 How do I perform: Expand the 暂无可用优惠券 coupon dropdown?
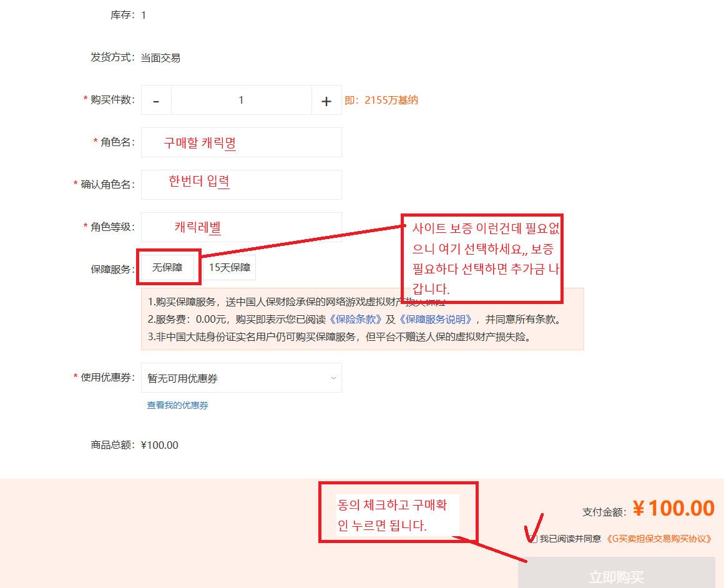[242, 378]
